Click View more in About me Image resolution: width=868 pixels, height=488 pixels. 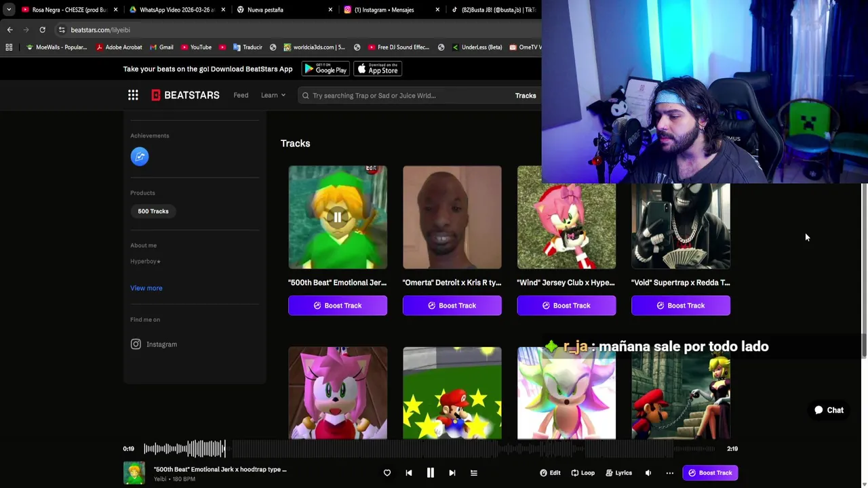click(146, 288)
